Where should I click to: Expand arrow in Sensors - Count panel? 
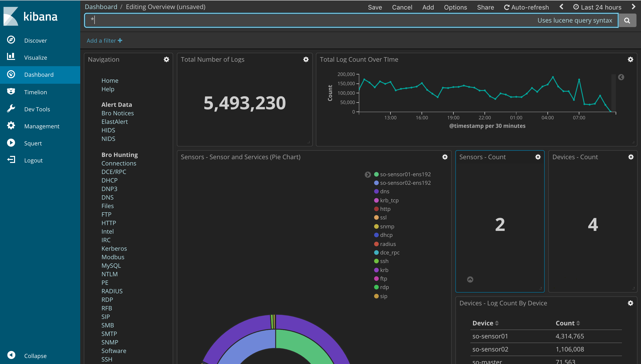point(470,279)
